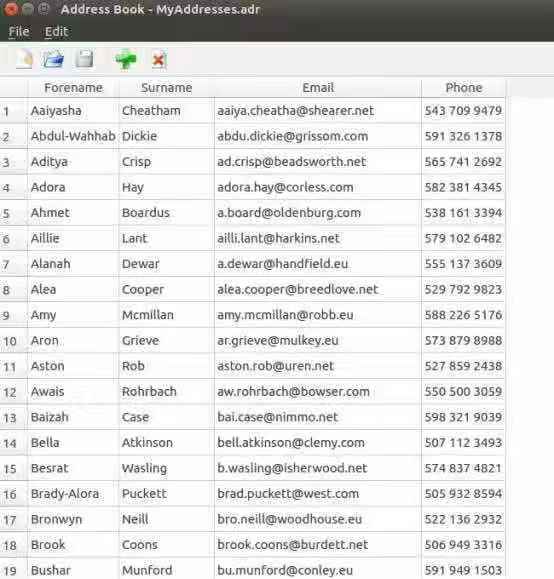Viewport: 554px width, 579px height.
Task: Open the File menu
Action: (x=19, y=32)
